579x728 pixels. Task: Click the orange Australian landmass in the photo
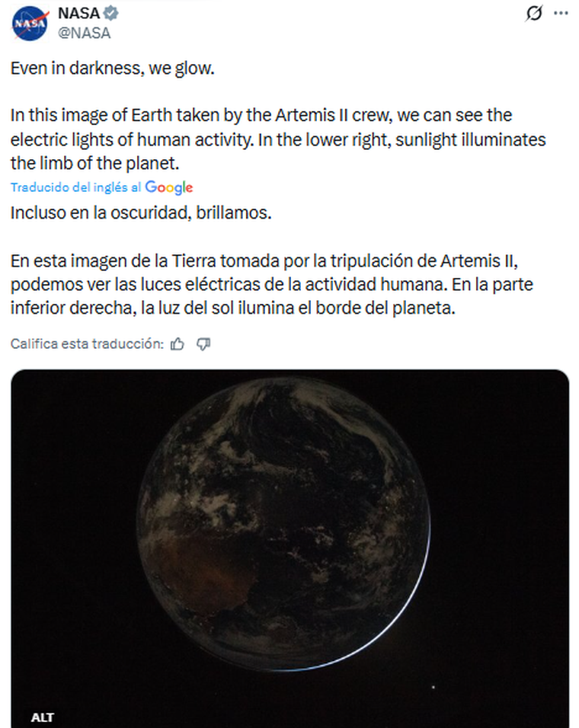tap(190, 564)
